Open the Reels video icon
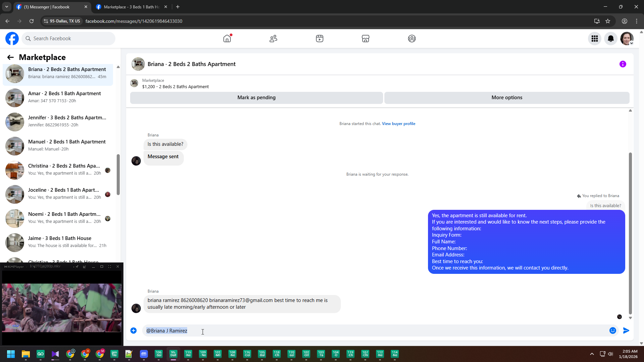644x362 pixels. [x=320, y=39]
